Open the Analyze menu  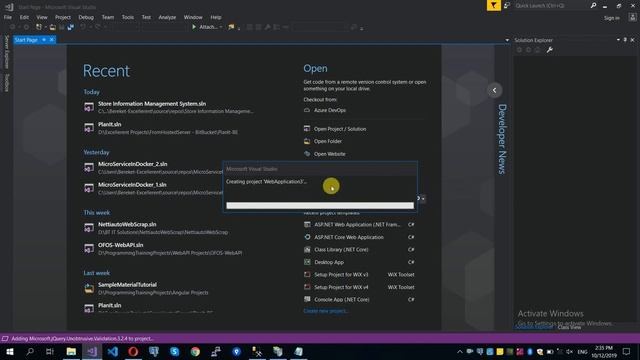(167, 17)
